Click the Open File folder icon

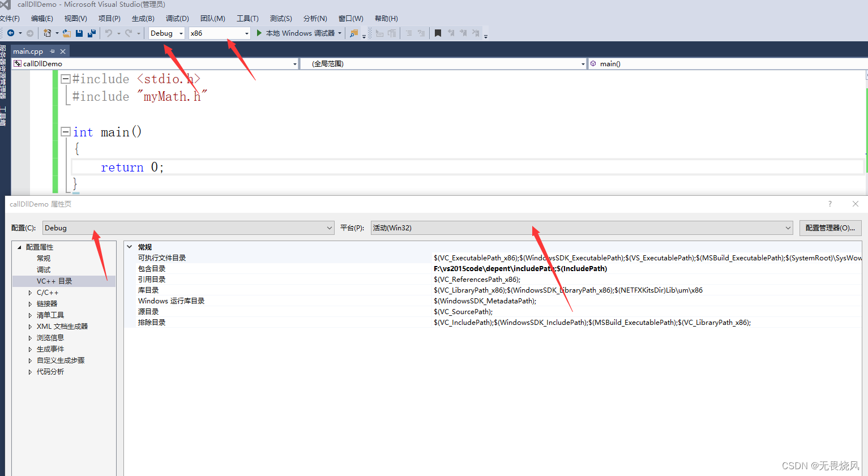click(x=66, y=33)
